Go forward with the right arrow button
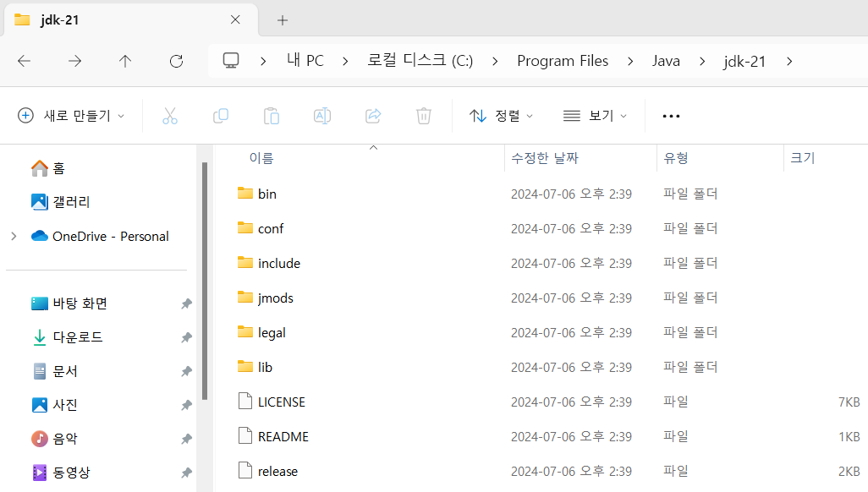Viewport: 868px width, 492px height. coord(74,61)
